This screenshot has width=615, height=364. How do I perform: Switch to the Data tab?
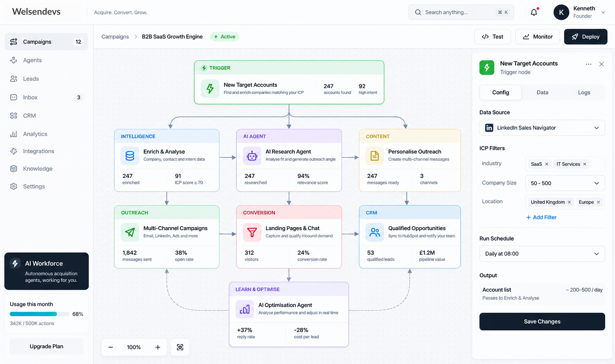[542, 92]
